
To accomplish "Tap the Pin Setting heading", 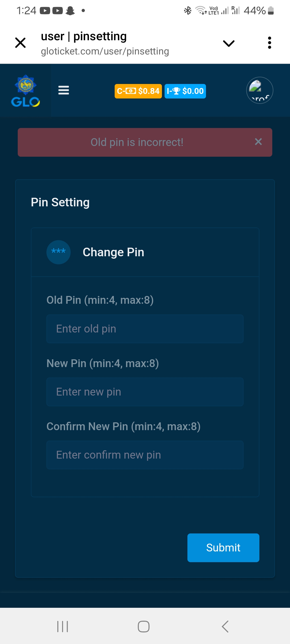I will point(60,202).
